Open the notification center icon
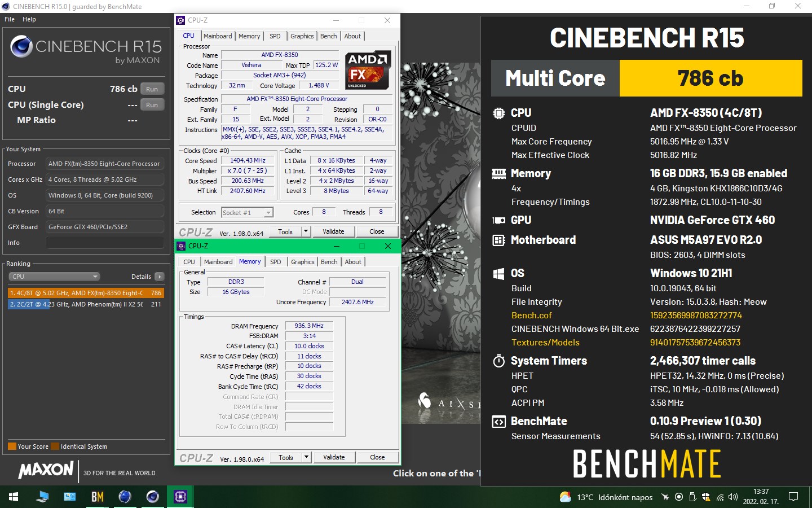The image size is (812, 508). click(793, 497)
